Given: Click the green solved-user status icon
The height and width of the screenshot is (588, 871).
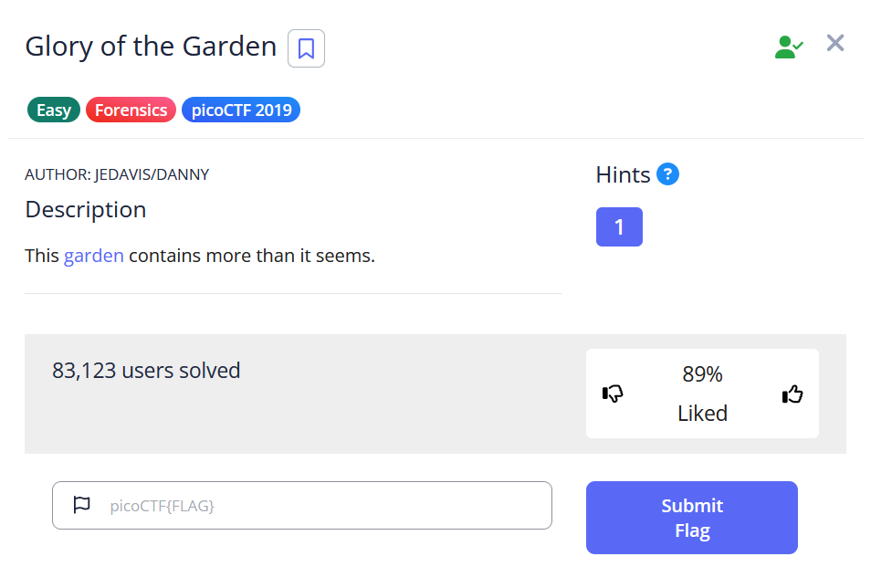Looking at the screenshot, I should pyautogui.click(x=788, y=47).
